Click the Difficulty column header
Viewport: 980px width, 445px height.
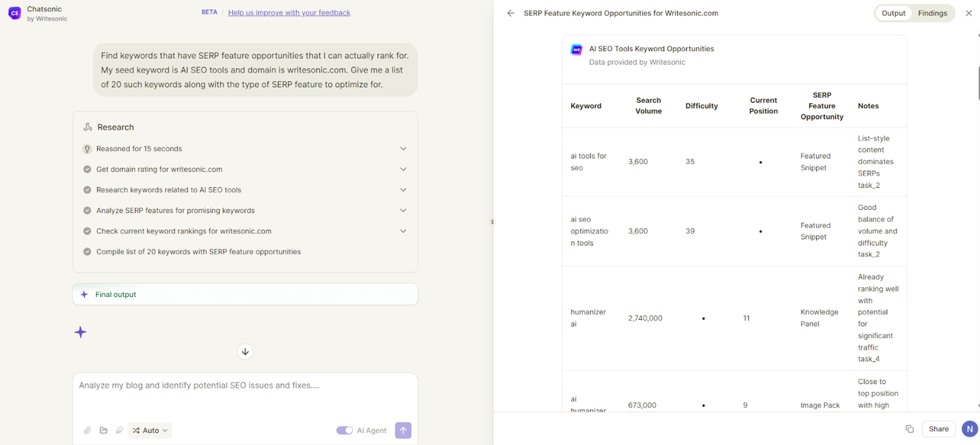(x=701, y=106)
